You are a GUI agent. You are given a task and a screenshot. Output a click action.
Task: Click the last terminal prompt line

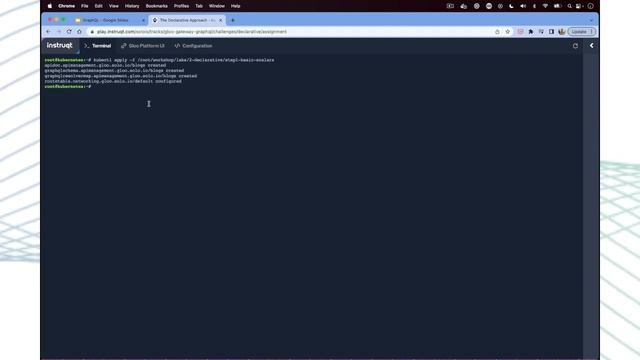point(68,87)
